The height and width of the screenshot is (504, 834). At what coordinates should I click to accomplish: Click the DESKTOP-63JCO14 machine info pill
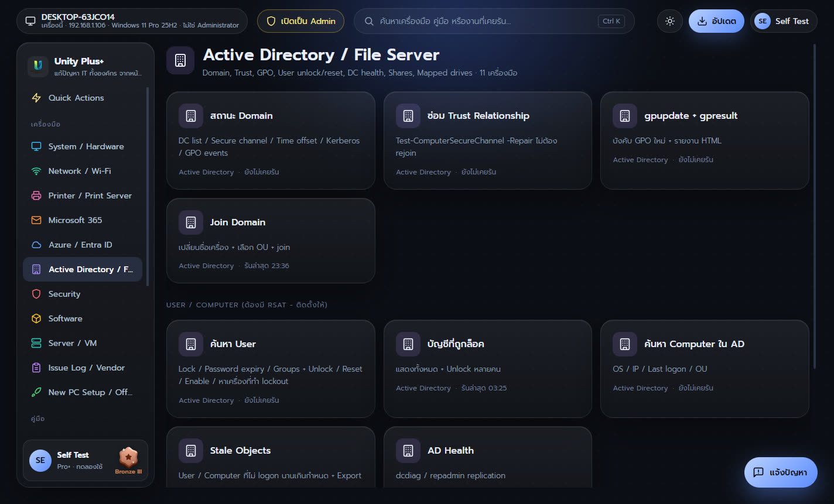pos(132,21)
